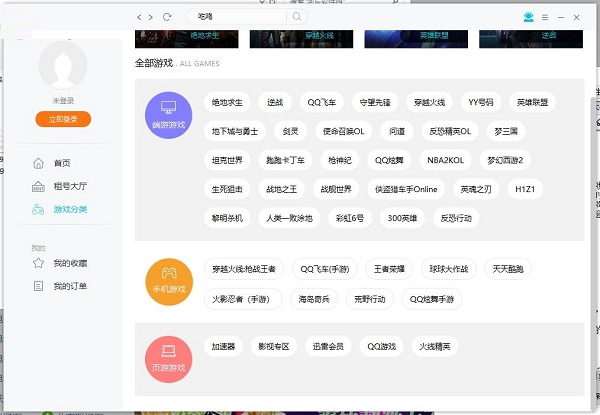Open 租号大厅 in the sidebar
Image resolution: width=600 pixels, height=415 pixels.
[70, 186]
